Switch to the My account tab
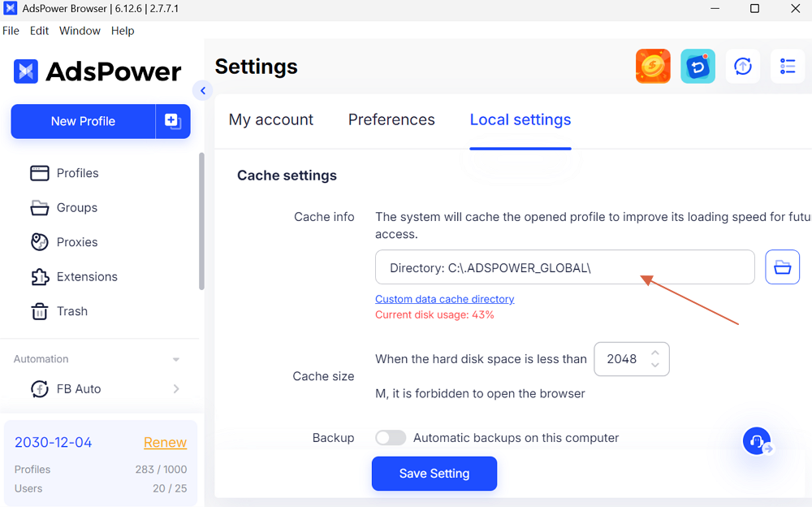 tap(271, 119)
